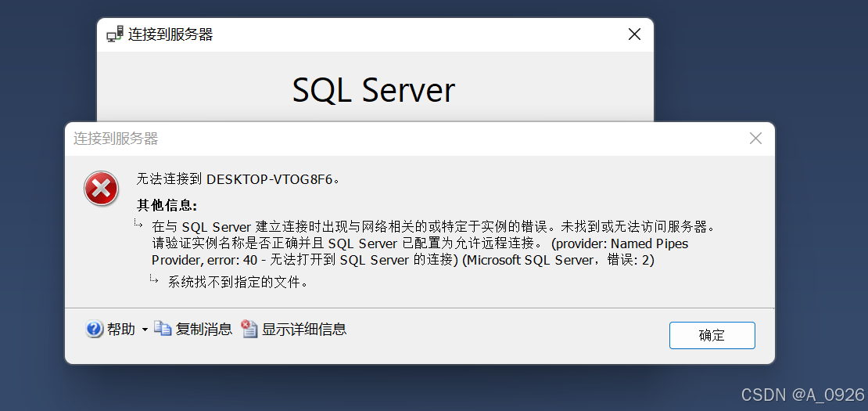The image size is (868, 411).
Task: Click the show details clipboard icon
Action: tap(249, 329)
